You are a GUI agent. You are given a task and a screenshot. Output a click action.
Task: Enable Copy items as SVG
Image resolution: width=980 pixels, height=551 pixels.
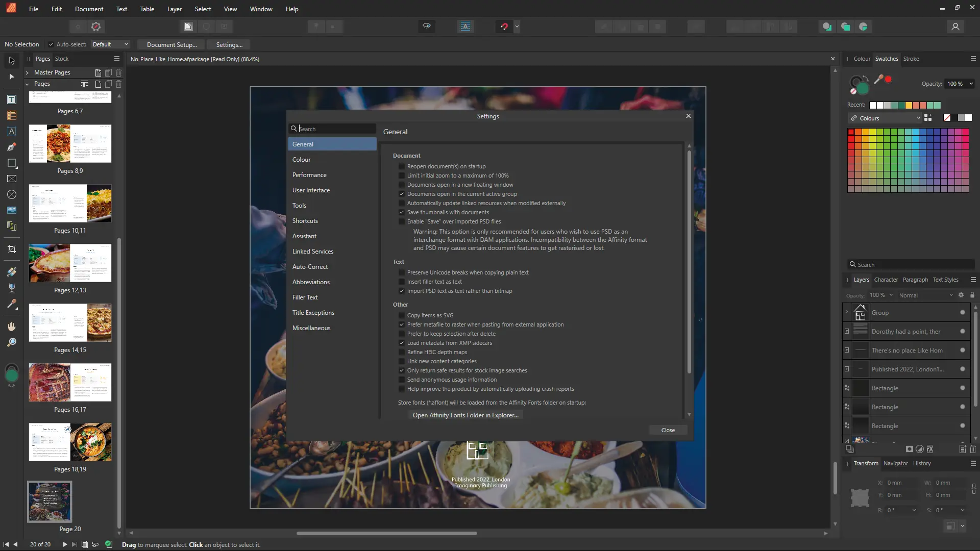pos(402,315)
